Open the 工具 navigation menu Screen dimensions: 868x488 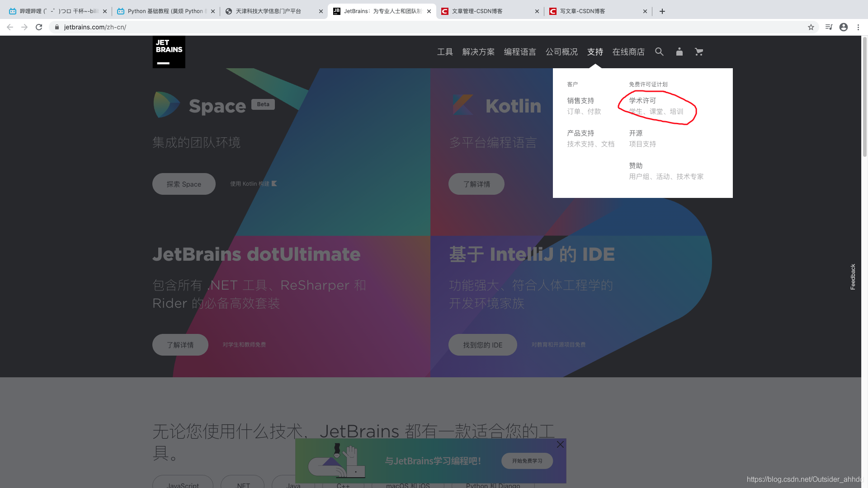[445, 52]
